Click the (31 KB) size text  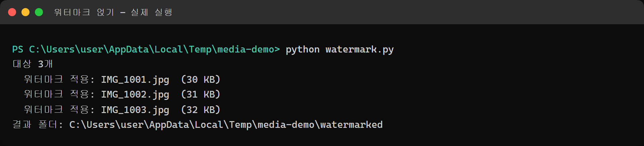[201, 94]
